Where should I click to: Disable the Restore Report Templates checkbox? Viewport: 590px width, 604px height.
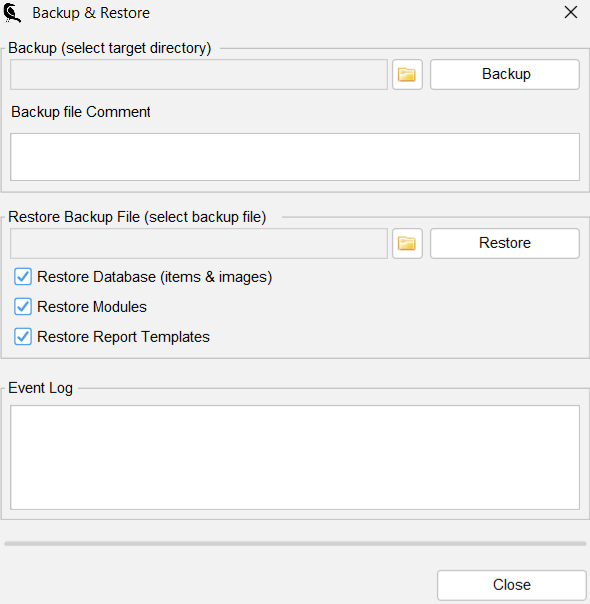23,337
